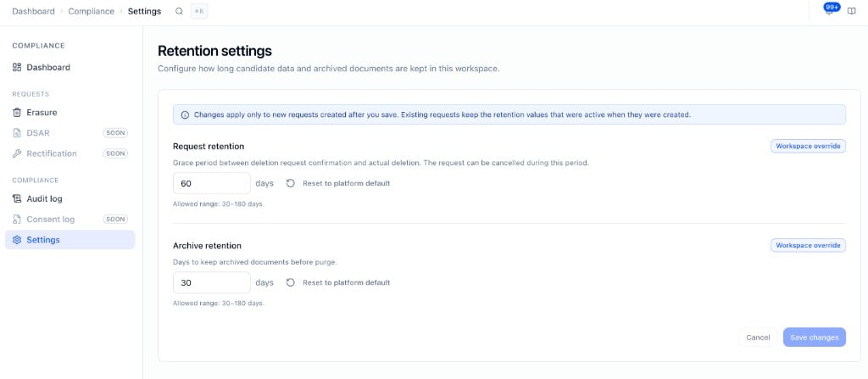Screen dimensions: 868x379
Task: Open the documentation book icon
Action: 851,11
